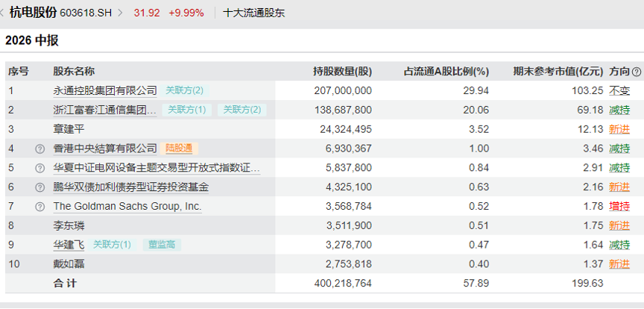Open shareholder 华建飞 link

pos(69,245)
